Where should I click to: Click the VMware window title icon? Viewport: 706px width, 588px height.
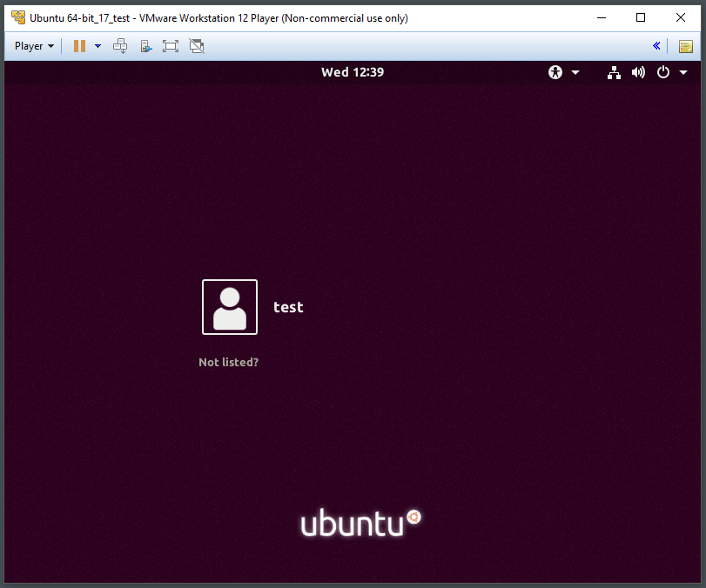18,17
